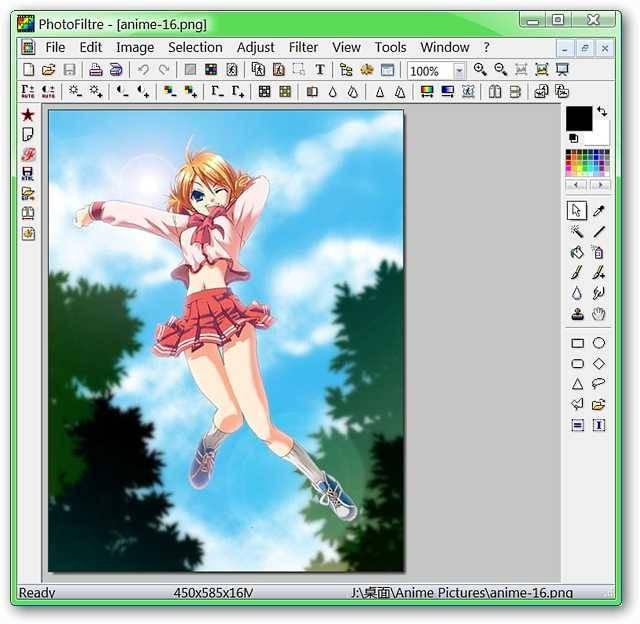Click the Save floppy disk icon
640x624 pixels.
(x=69, y=70)
